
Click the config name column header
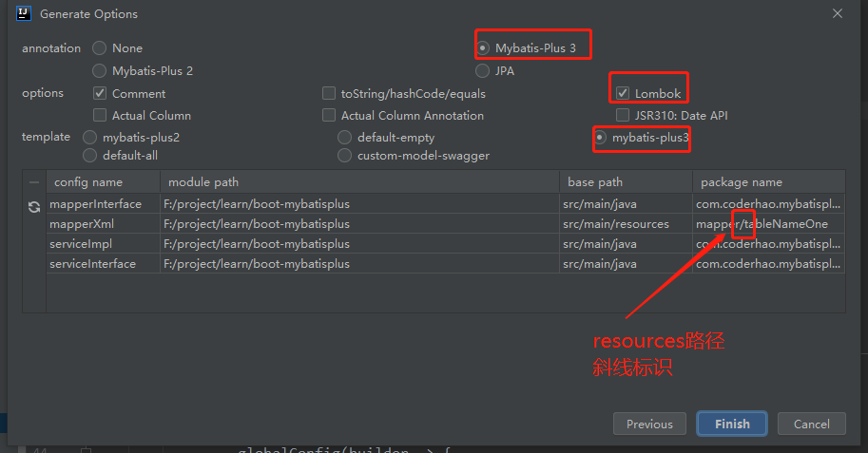(104, 182)
